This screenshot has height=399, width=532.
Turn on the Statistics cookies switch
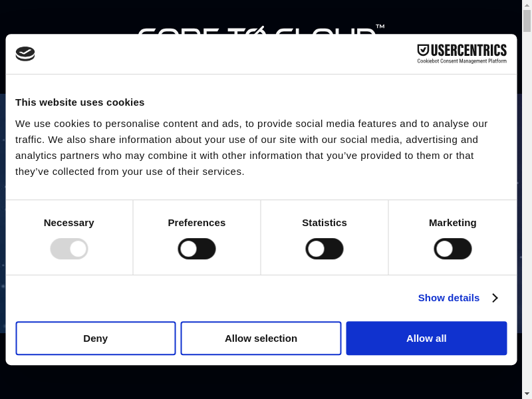click(325, 249)
